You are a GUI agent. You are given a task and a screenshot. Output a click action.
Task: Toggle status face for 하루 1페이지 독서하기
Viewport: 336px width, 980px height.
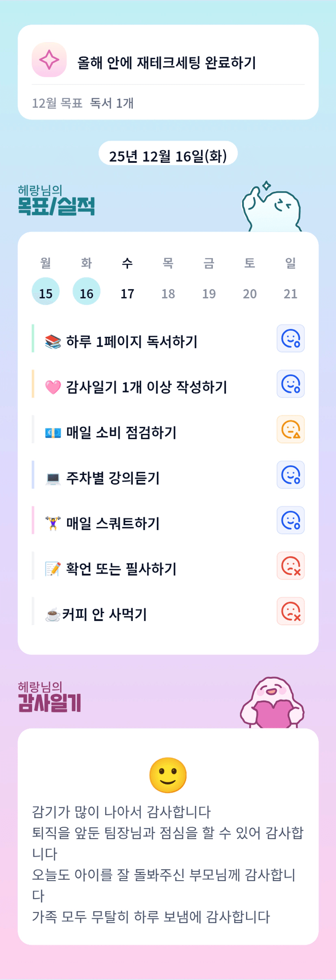pos(290,339)
